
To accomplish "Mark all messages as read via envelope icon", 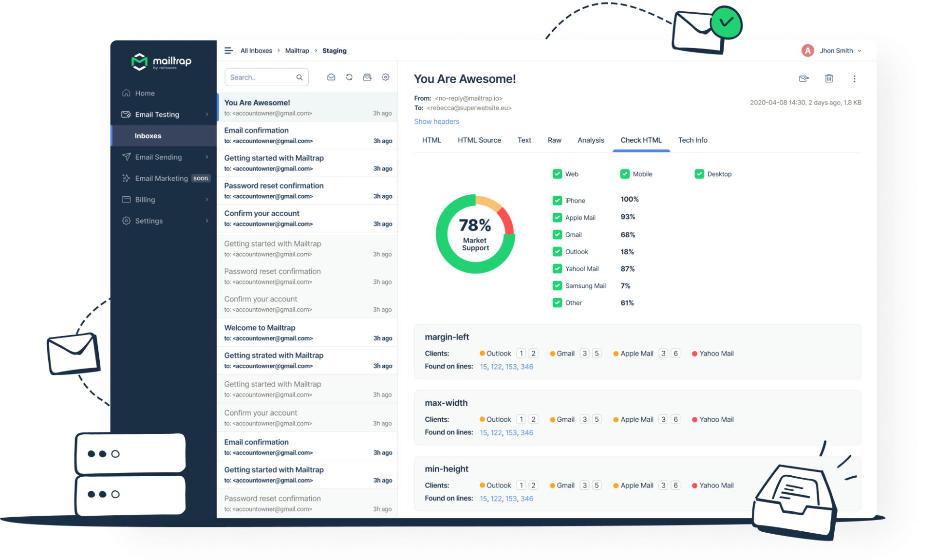I will [332, 77].
